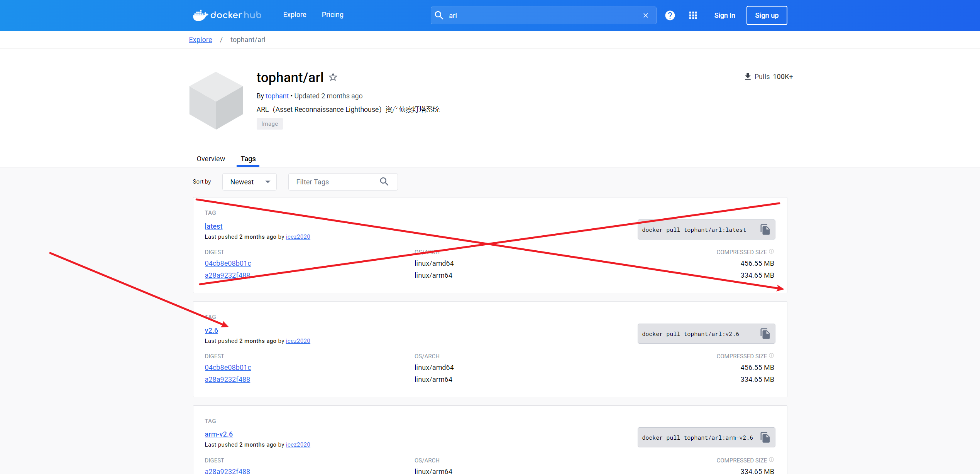Open the apps grid menu icon
The height and width of the screenshot is (474, 980).
[693, 15]
